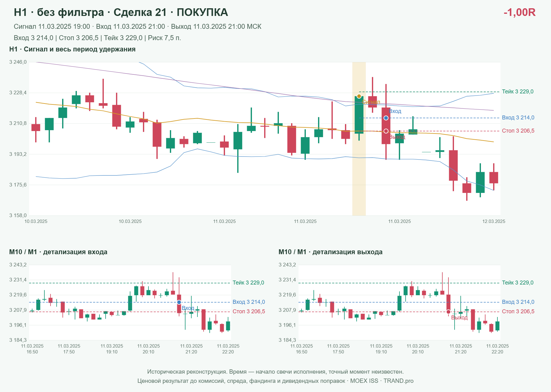Viewport: 551px width, 392px height.
Task: Click the "3 246,0" price axis label
Action: point(18,62)
